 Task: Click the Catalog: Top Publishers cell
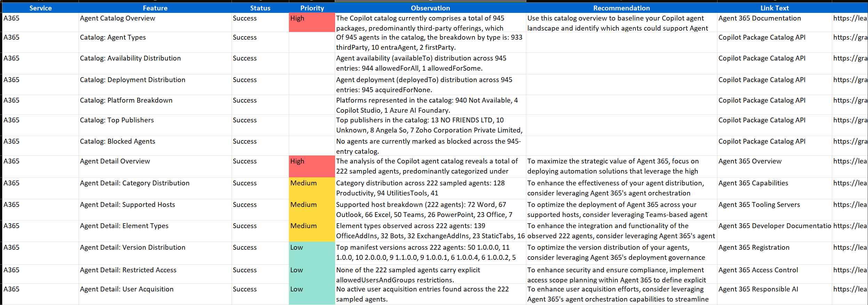pyautogui.click(x=155, y=125)
